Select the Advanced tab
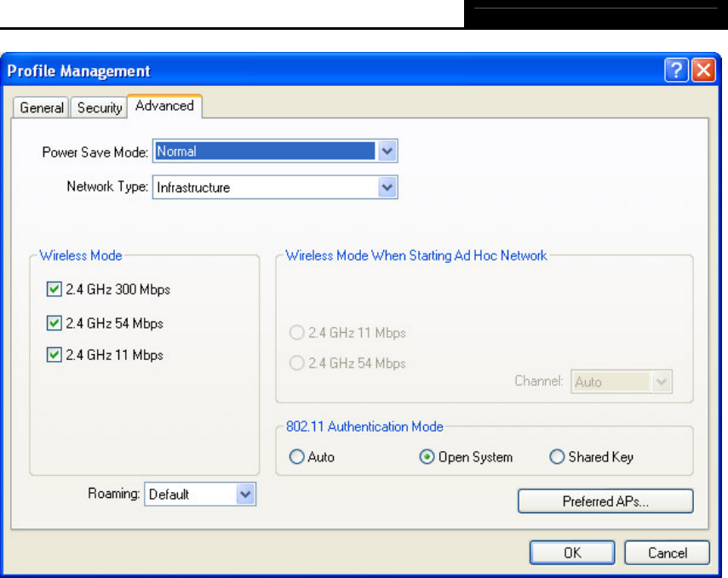The image size is (728, 578). 164,106
